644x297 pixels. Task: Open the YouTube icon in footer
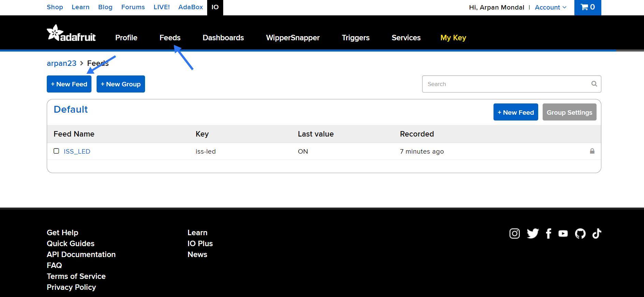tap(563, 234)
